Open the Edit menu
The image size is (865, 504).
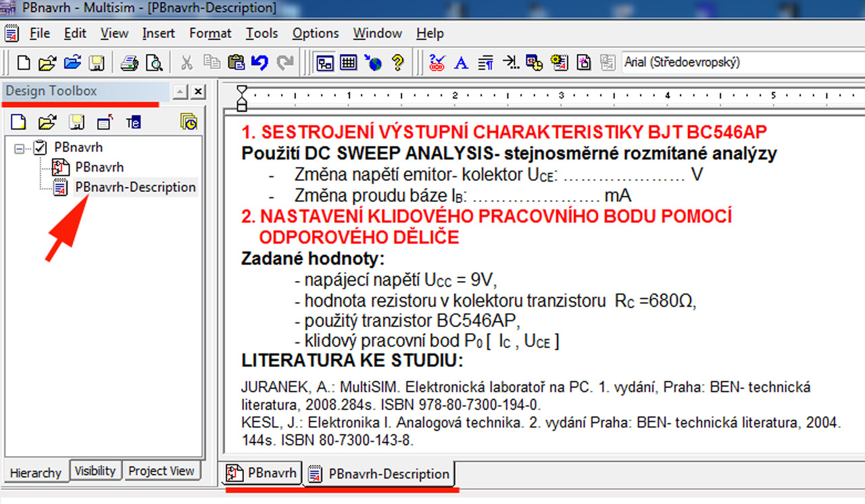click(75, 33)
